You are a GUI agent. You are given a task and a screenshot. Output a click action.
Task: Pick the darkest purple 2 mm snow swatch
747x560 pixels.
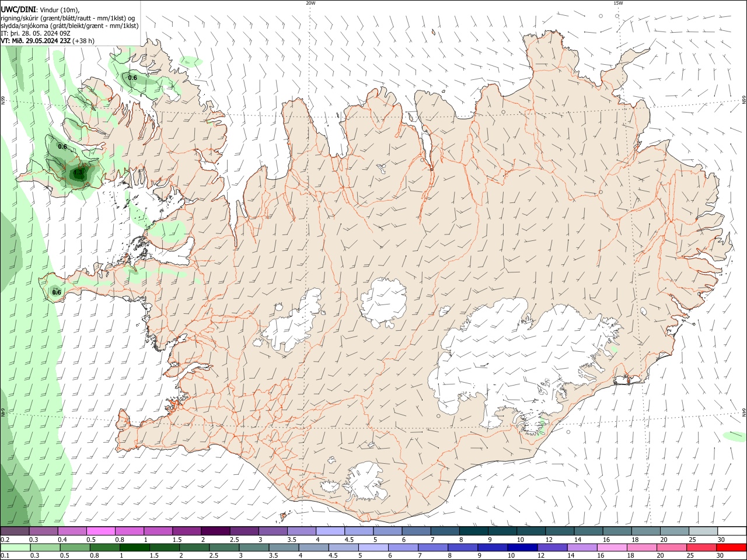click(x=216, y=531)
